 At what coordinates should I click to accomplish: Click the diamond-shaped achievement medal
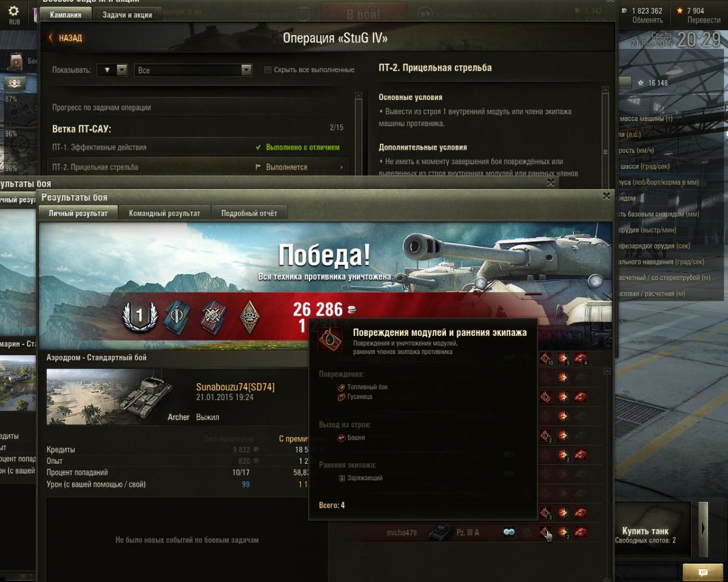click(x=247, y=317)
